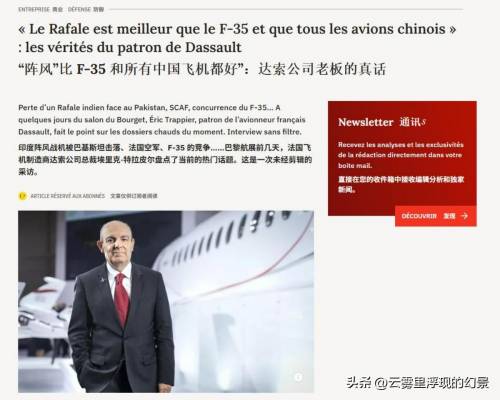Click the ARTICLE RÉSERVÉ AUX ABONNÉS label

68,196
